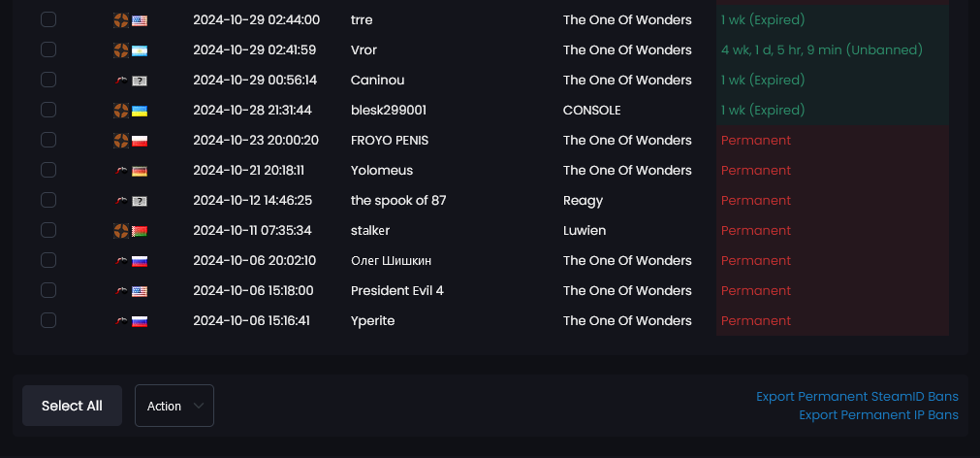The height and width of the screenshot is (458, 980).
Task: Click Poland flag icon in FROYO PENIS row
Action: coord(140,141)
